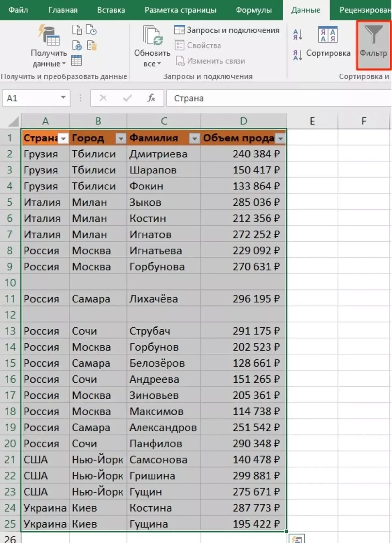The height and width of the screenshot is (543, 392).
Task: Switch to the Формулы tab
Action: click(254, 10)
